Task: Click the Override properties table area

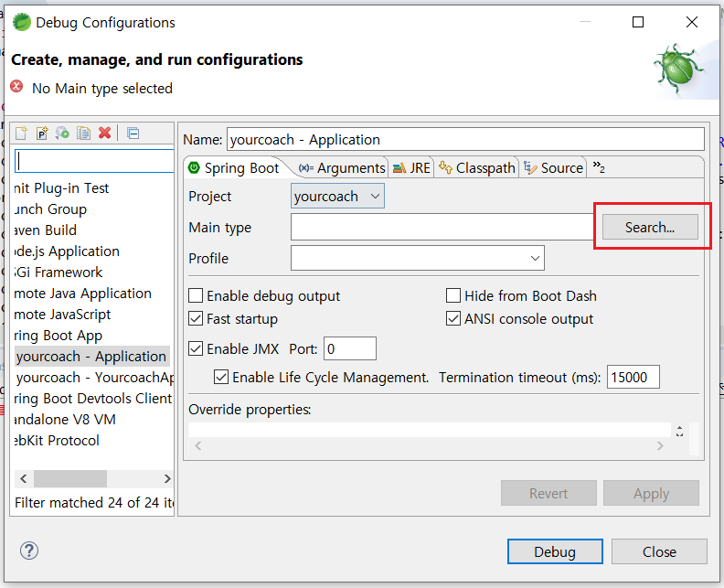Action: point(430,430)
